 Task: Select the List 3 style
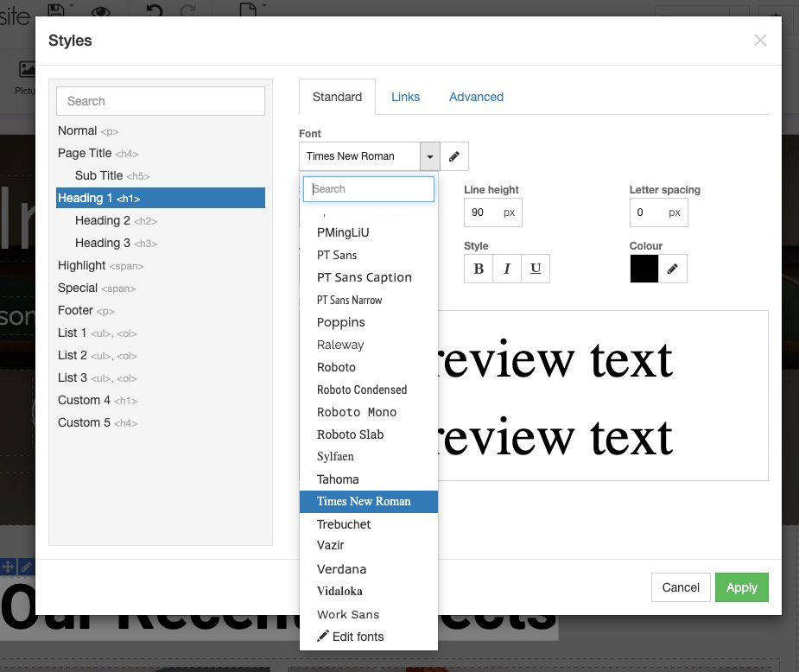pyautogui.click(x=161, y=377)
